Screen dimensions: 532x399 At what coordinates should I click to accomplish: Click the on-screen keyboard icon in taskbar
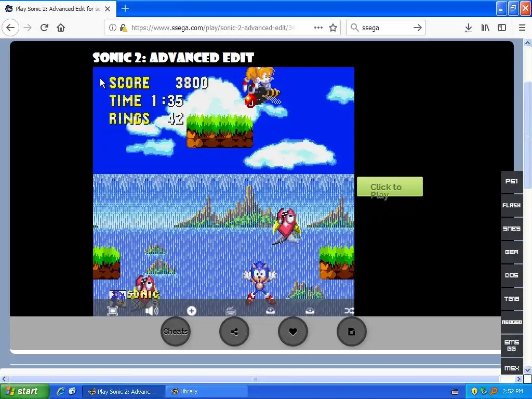[x=455, y=392]
